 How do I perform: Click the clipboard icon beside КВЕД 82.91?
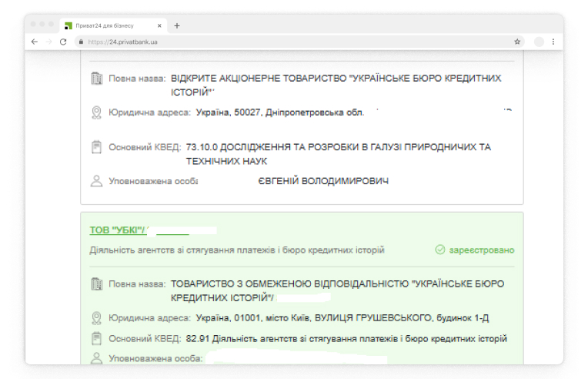click(97, 339)
